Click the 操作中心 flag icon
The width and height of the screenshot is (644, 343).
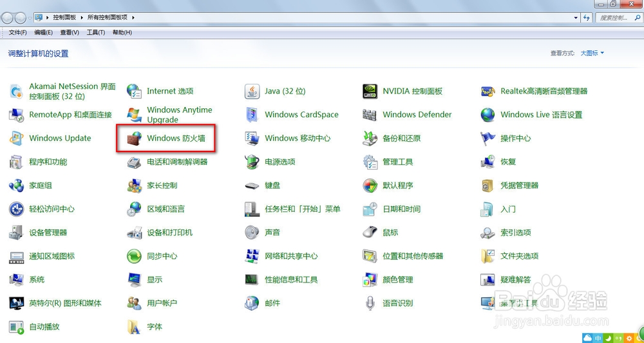[x=488, y=139]
